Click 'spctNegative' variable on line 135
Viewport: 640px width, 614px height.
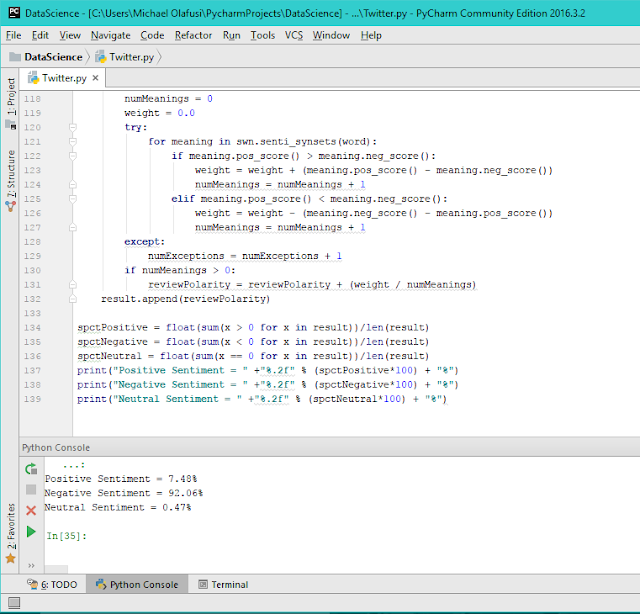pos(112,342)
